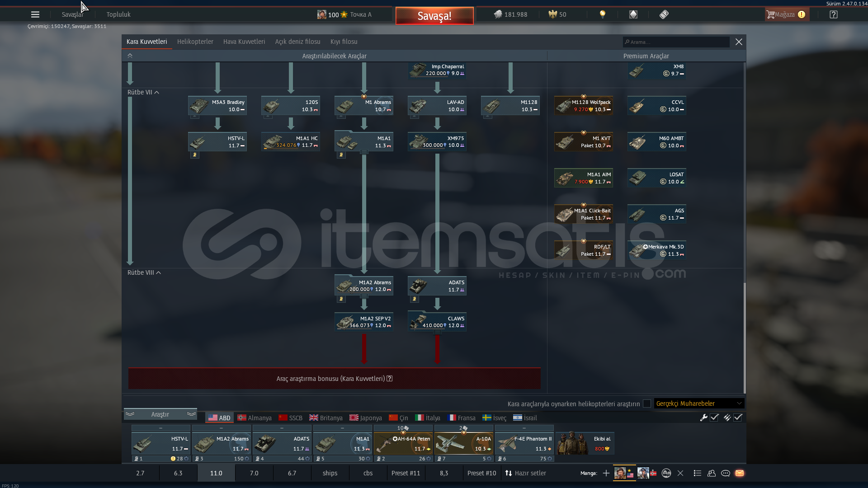Click the Silver Lions balance 181.988

[510, 14]
